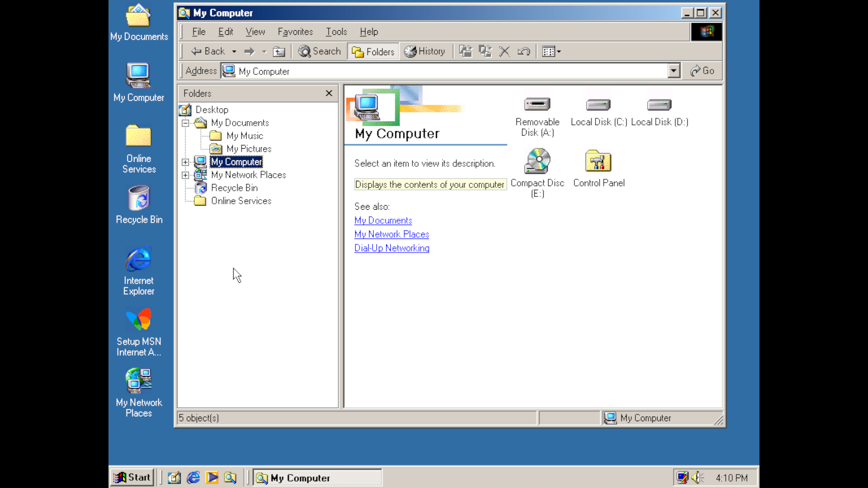This screenshot has width=868, height=488.
Task: Follow the Dial-Up Networking link
Action: tap(392, 248)
